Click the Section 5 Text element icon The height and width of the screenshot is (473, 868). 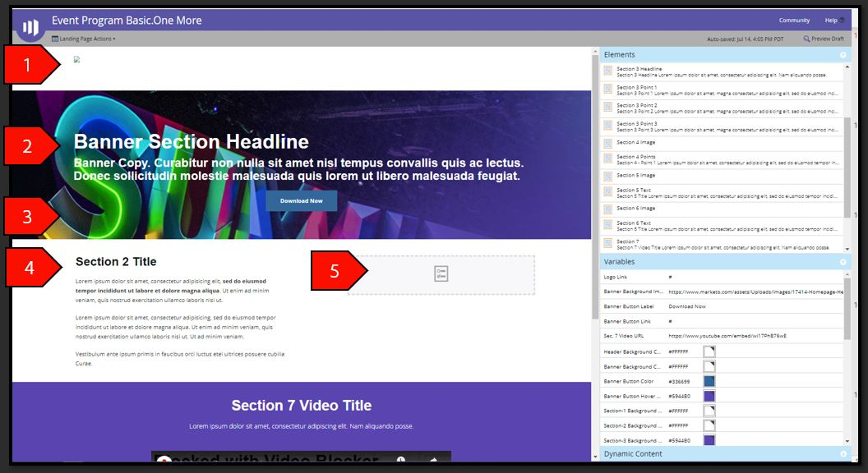point(607,192)
